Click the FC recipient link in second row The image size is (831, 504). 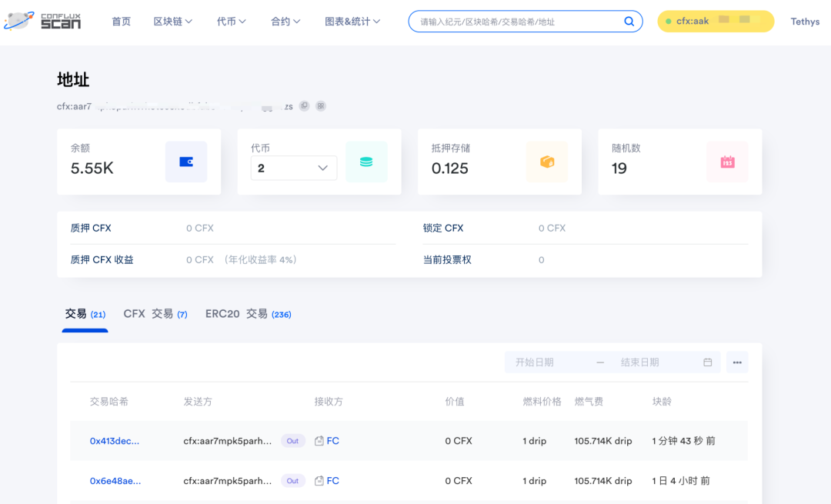[x=332, y=481]
